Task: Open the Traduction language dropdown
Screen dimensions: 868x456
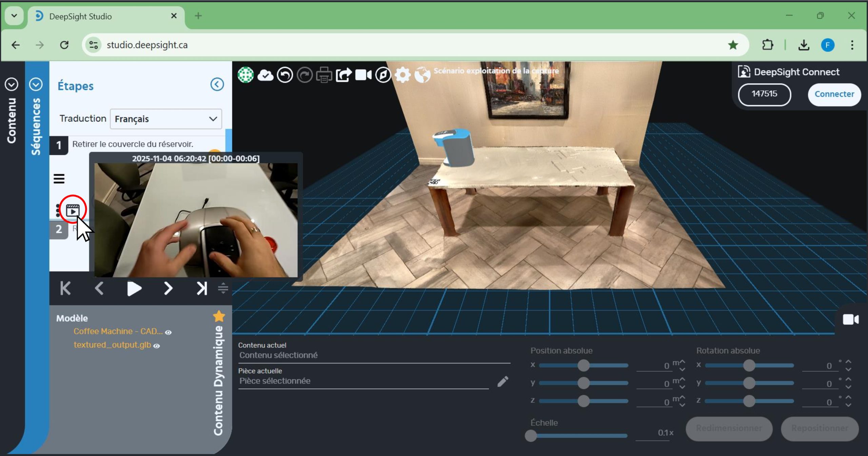Action: (x=166, y=119)
